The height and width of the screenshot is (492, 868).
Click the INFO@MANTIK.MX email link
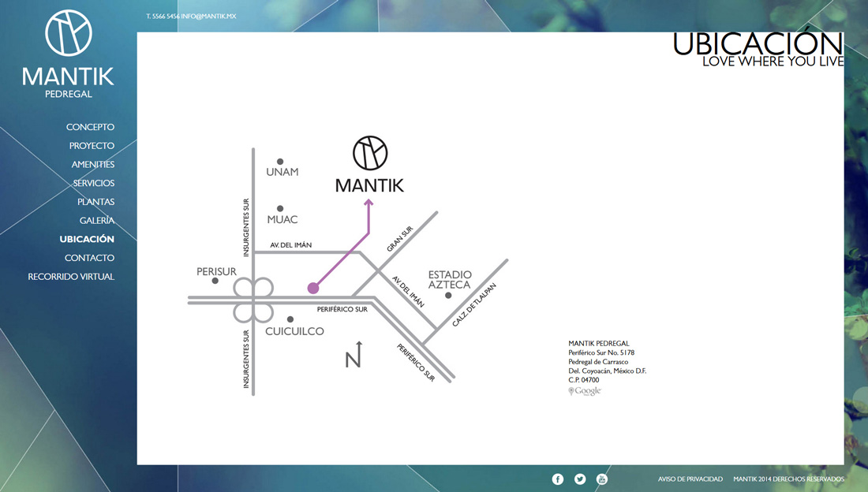click(x=208, y=17)
